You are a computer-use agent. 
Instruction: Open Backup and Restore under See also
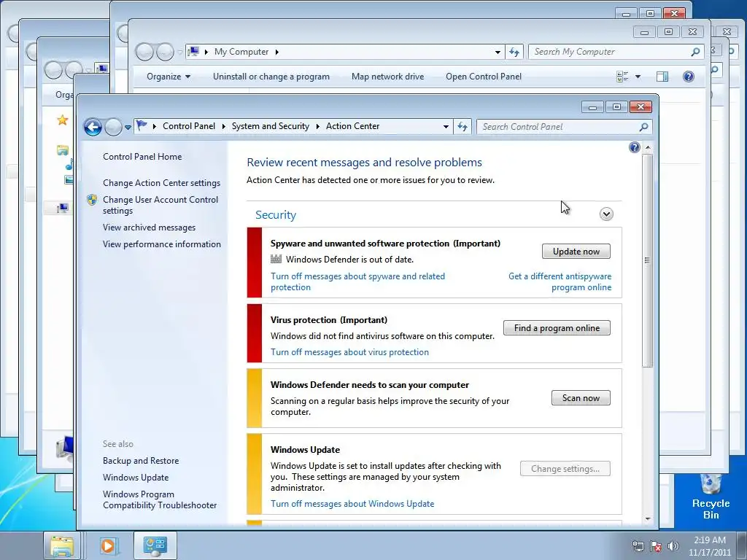click(x=141, y=461)
